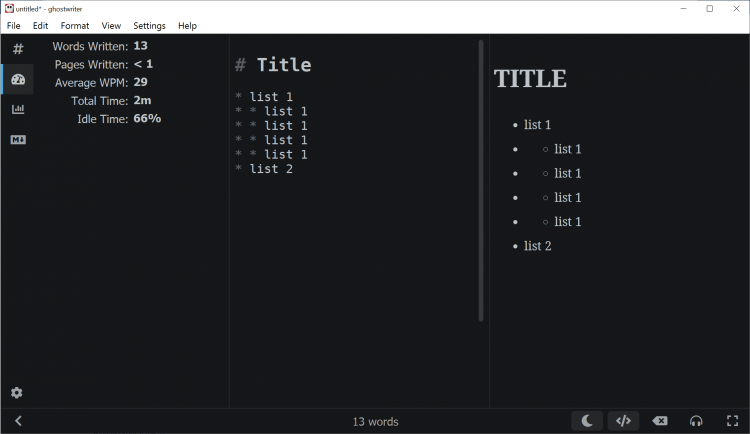Viewport: 750px width, 434px height.
Task: Open the File menu
Action: click(x=14, y=25)
